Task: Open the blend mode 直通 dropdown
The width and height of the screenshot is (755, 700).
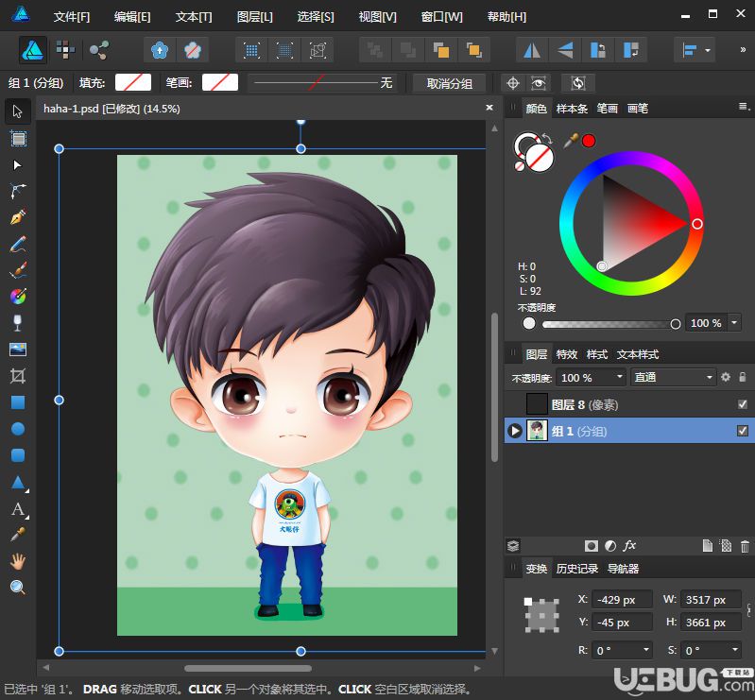Action: pyautogui.click(x=709, y=377)
